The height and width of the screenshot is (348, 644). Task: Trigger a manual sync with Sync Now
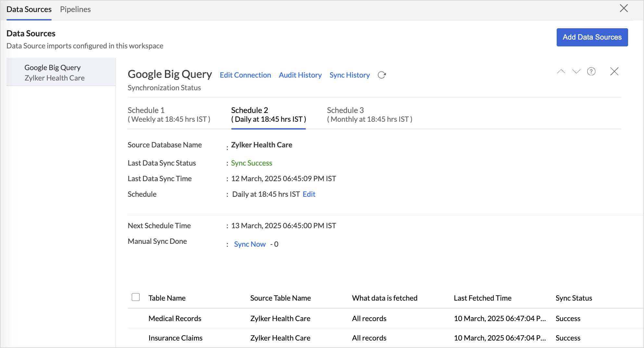click(250, 244)
